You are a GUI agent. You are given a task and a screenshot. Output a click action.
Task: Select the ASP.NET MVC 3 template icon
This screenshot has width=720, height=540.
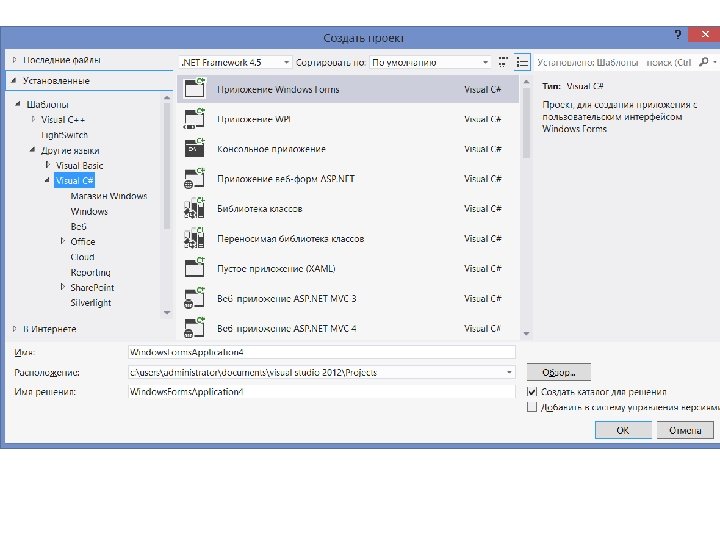194,298
